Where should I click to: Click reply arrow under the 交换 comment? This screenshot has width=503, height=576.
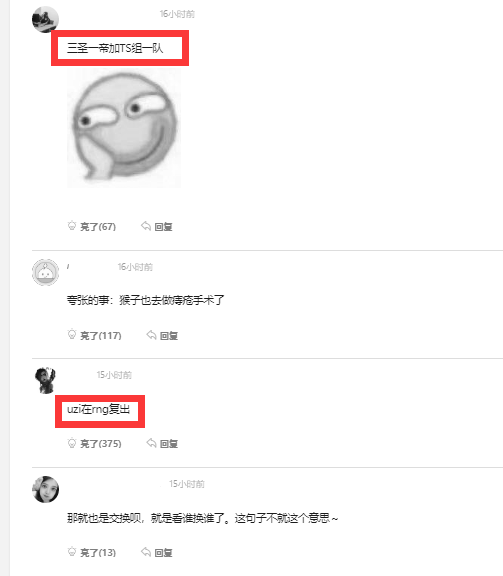(146, 552)
